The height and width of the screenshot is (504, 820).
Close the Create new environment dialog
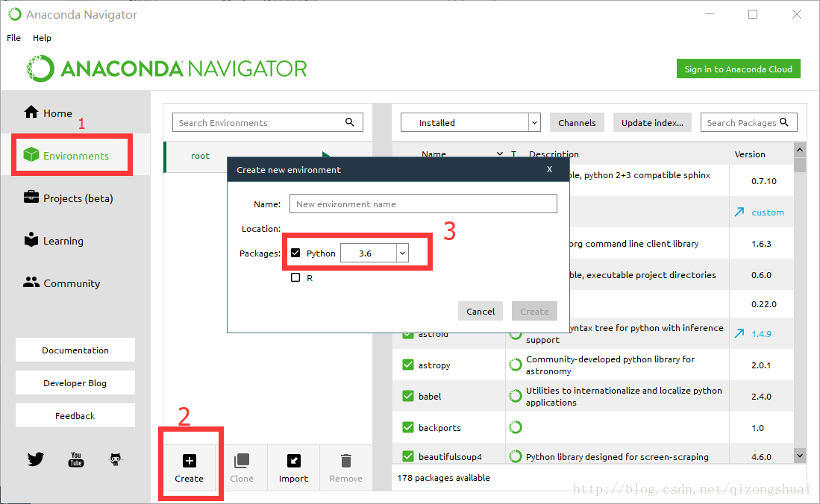pos(550,169)
